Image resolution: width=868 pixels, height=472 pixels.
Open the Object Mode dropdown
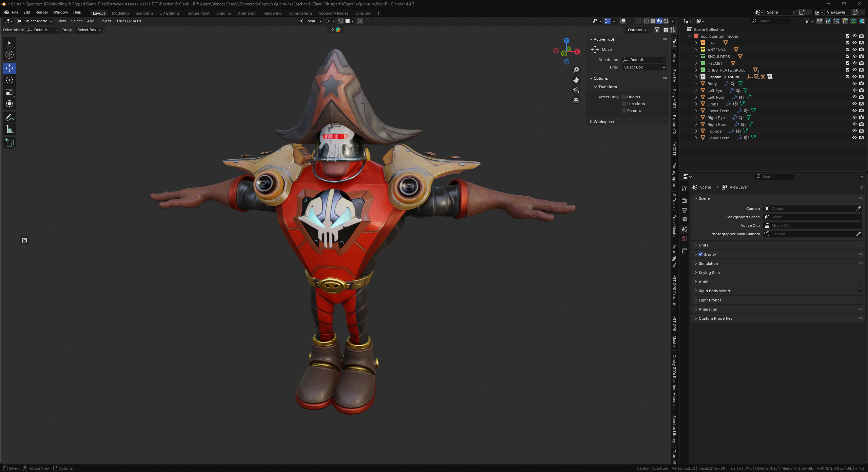click(x=35, y=21)
